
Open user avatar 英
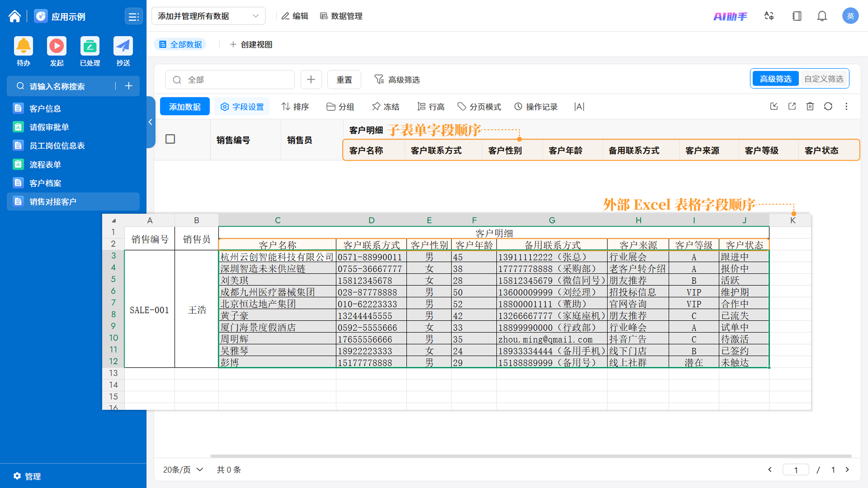850,16
